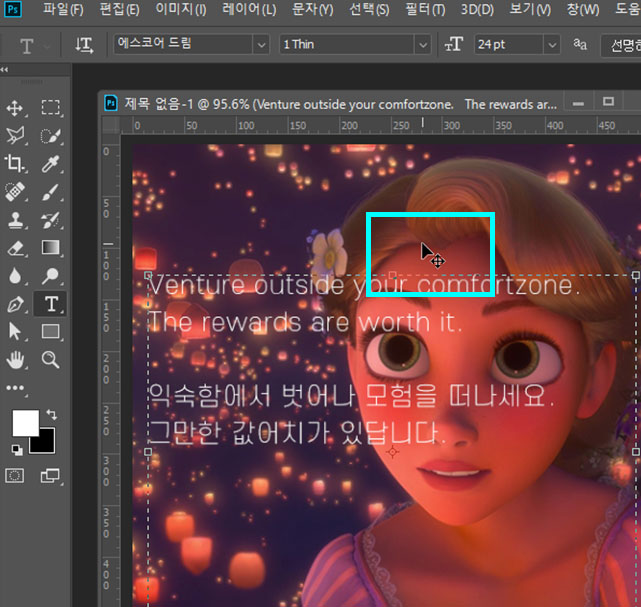
Task: Open the 편집(E) menu
Action: pos(119,9)
